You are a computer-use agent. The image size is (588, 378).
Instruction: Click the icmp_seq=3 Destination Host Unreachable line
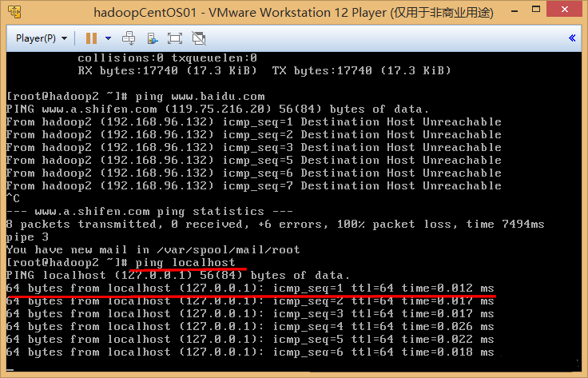(x=254, y=147)
